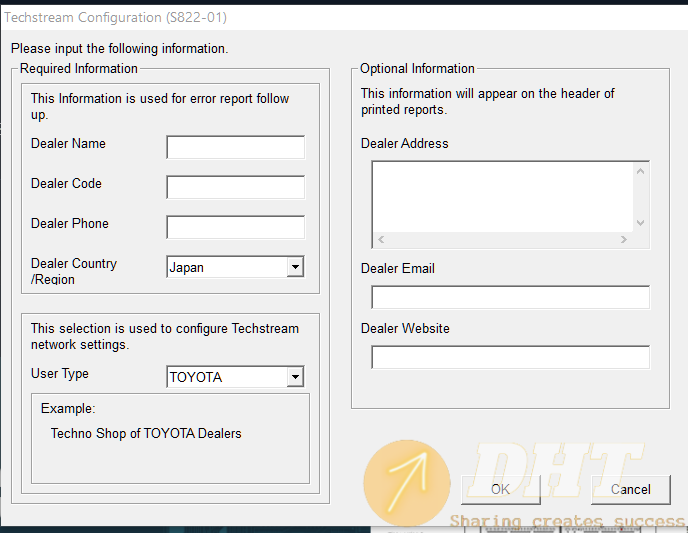Open the User Type dropdown showing TOYOTA
This screenshot has height=533, width=688.
pos(236,376)
